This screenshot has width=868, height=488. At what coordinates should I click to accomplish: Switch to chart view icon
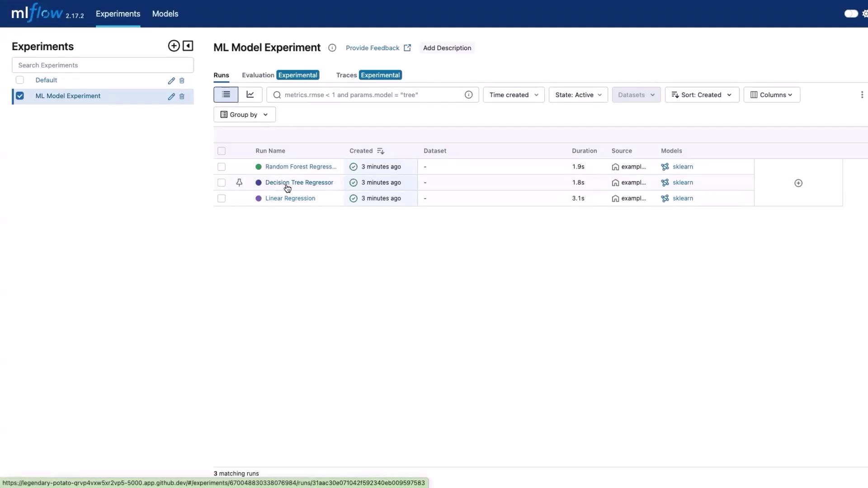click(250, 95)
